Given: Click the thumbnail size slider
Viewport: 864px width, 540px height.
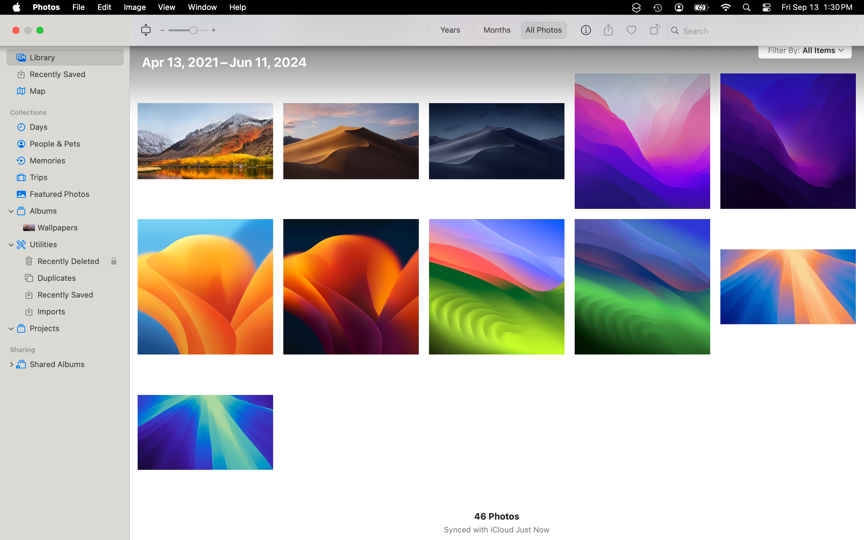Looking at the screenshot, I should point(188,30).
